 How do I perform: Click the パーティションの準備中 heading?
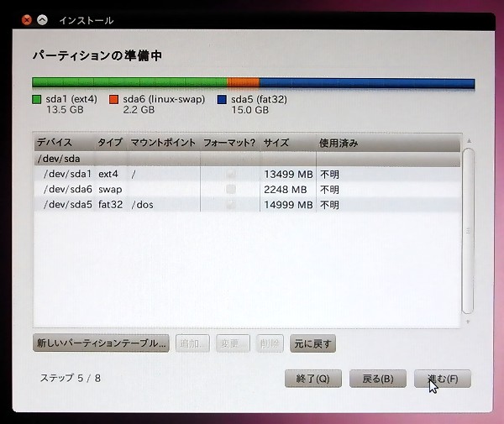[97, 55]
